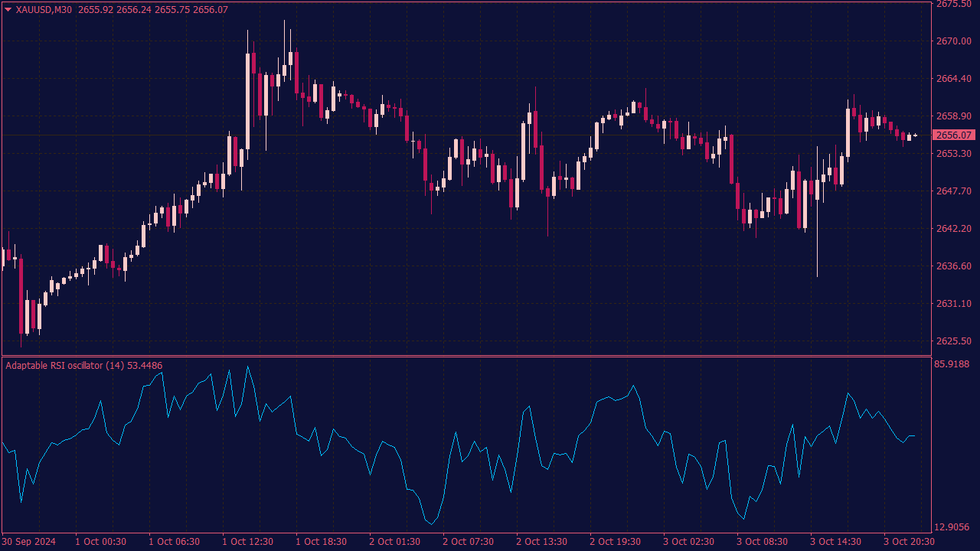Select the 3 Oct 02:30 time label

click(689, 542)
